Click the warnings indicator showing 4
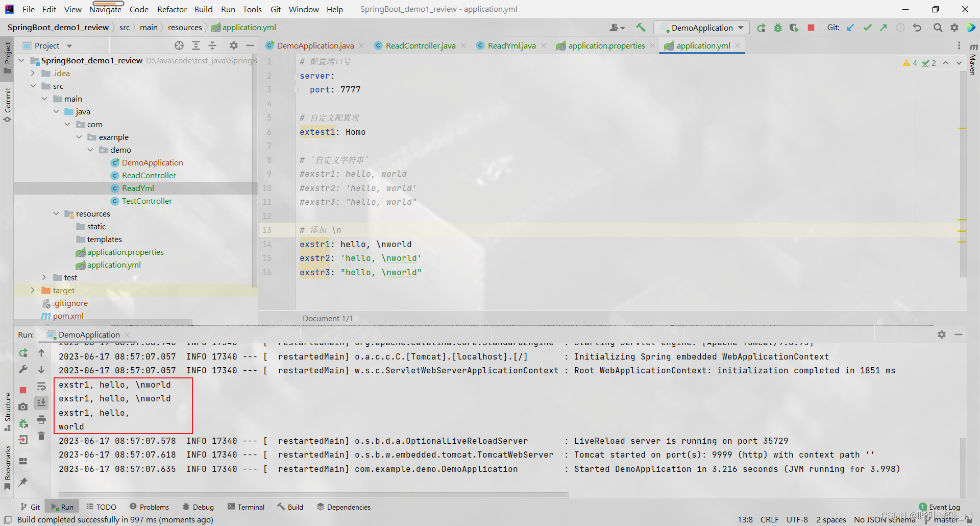This screenshot has width=980, height=526. [910, 63]
